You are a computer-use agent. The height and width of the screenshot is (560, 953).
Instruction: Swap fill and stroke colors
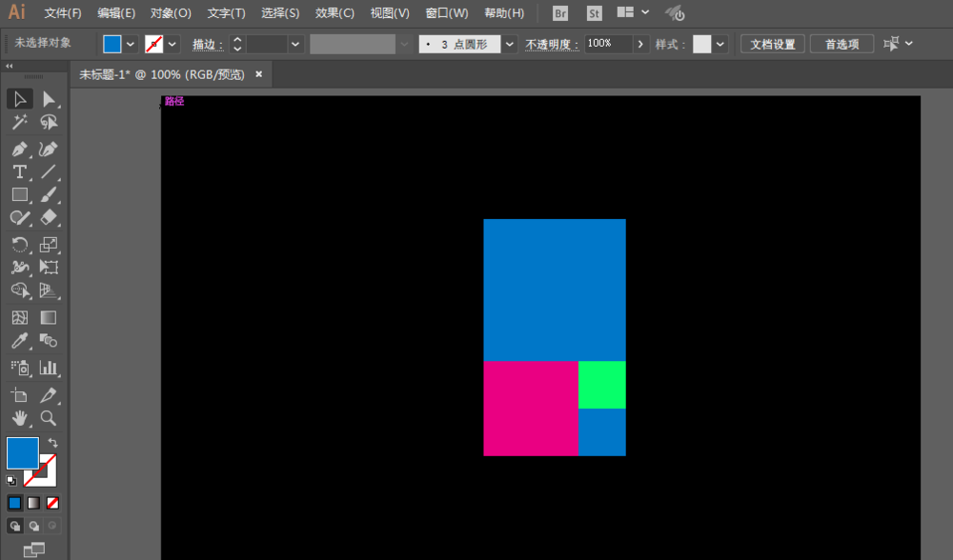55,440
